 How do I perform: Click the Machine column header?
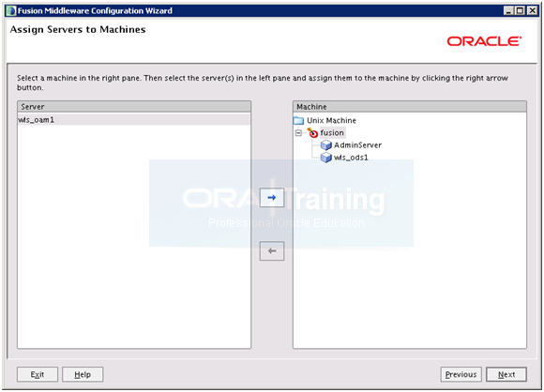pos(410,107)
